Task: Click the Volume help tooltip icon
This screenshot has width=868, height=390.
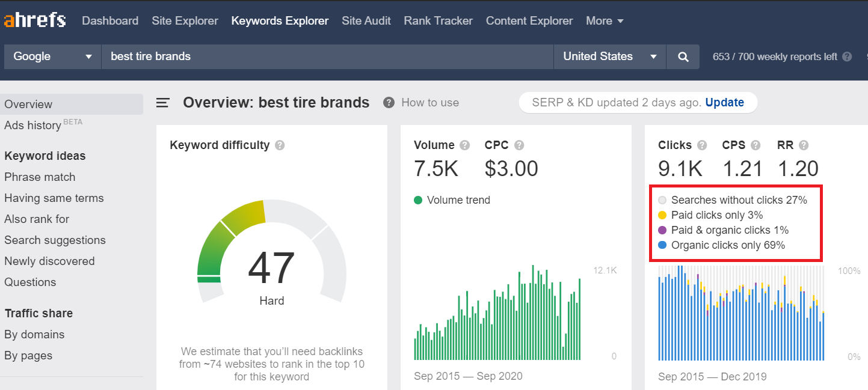Action: [464, 145]
